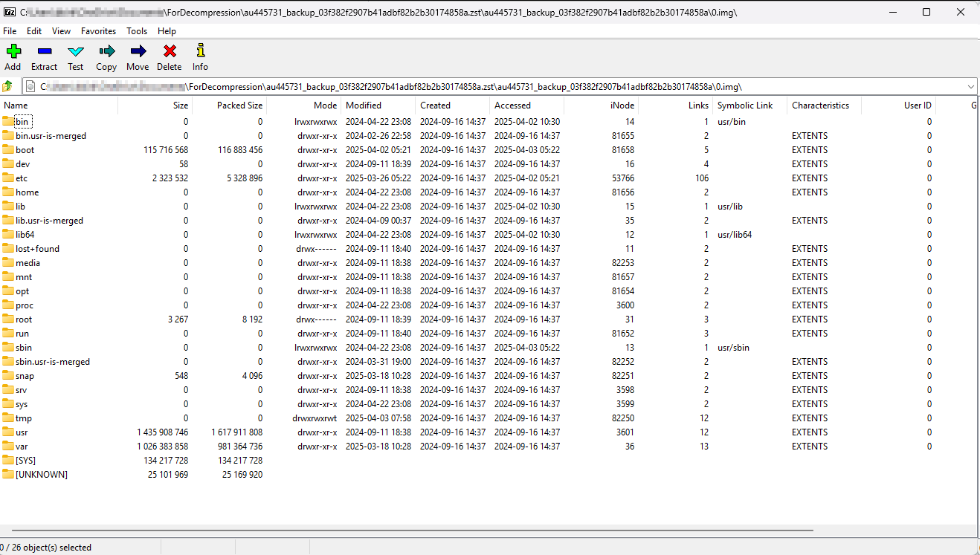Open the address bar path dropdown

(970, 86)
